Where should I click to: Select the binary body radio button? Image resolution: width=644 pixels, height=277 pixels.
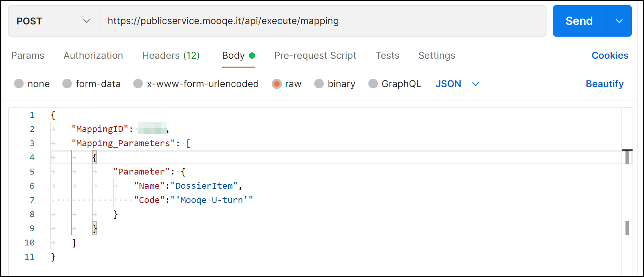click(x=319, y=84)
